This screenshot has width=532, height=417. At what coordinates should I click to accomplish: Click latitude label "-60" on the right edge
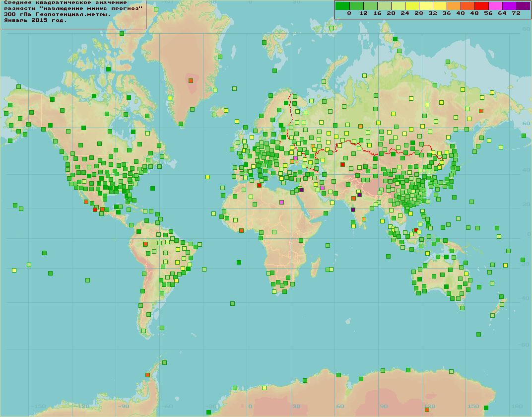pos(524,345)
